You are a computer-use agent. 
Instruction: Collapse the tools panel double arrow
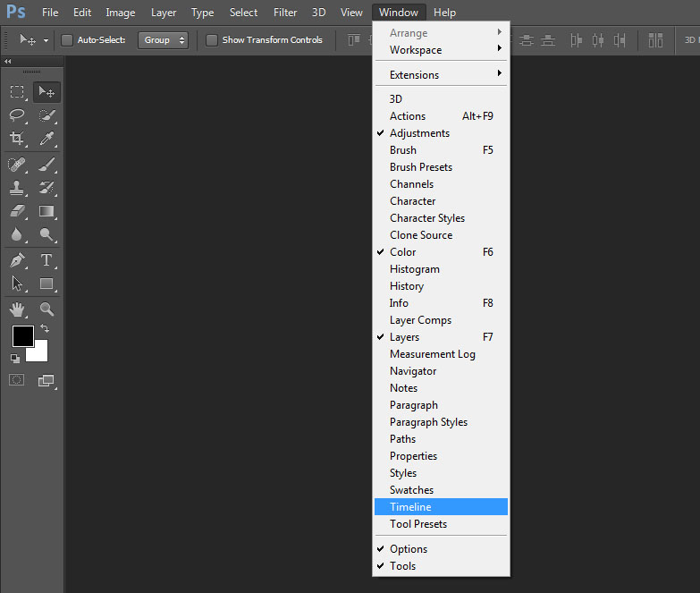click(x=7, y=61)
